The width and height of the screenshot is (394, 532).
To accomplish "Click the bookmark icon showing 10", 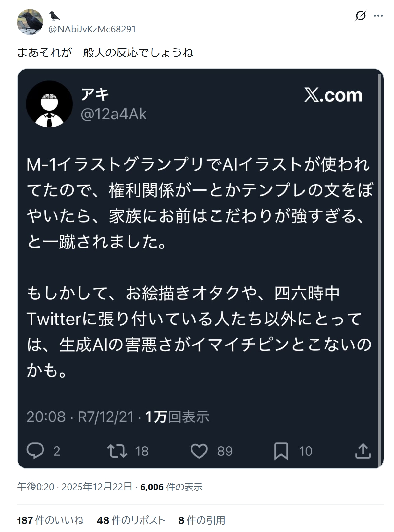I will pyautogui.click(x=281, y=451).
